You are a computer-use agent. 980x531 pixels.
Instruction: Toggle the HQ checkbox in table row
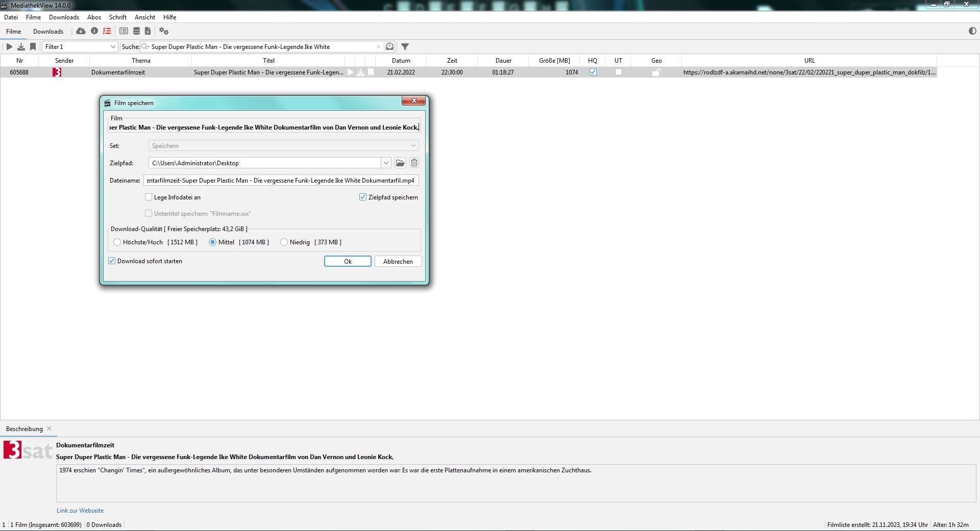(x=593, y=72)
